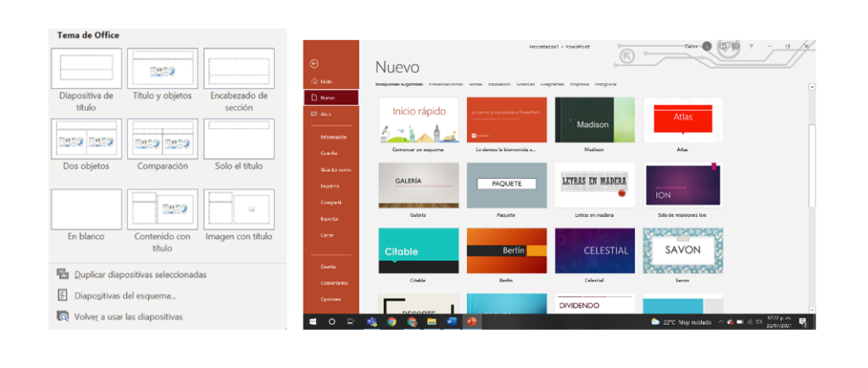
Task: Choose the Solo el título layout
Action: 238,144
